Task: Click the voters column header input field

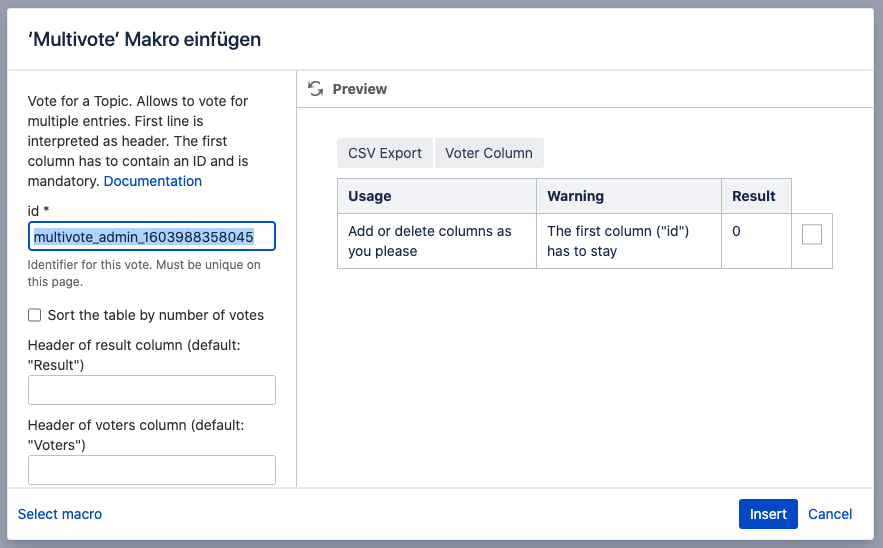Action: [151, 470]
